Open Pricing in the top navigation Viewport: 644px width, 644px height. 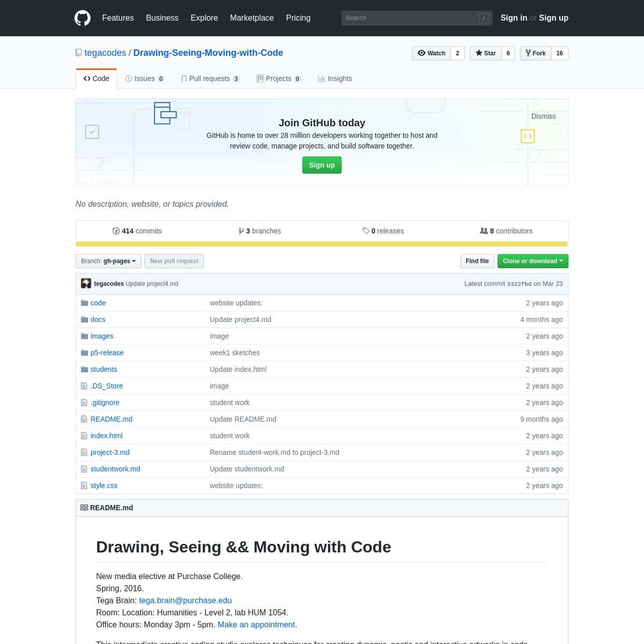coord(298,18)
